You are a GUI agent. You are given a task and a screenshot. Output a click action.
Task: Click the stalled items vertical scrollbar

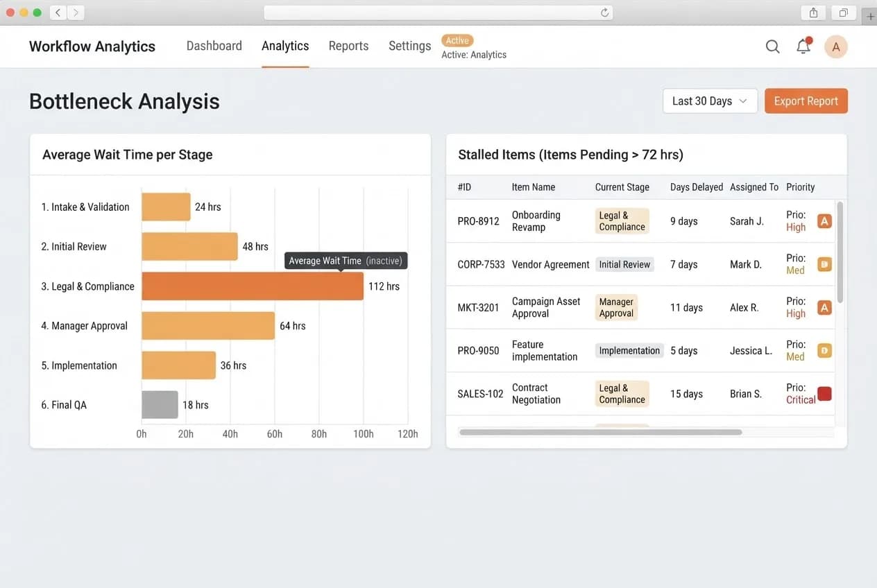(x=840, y=252)
